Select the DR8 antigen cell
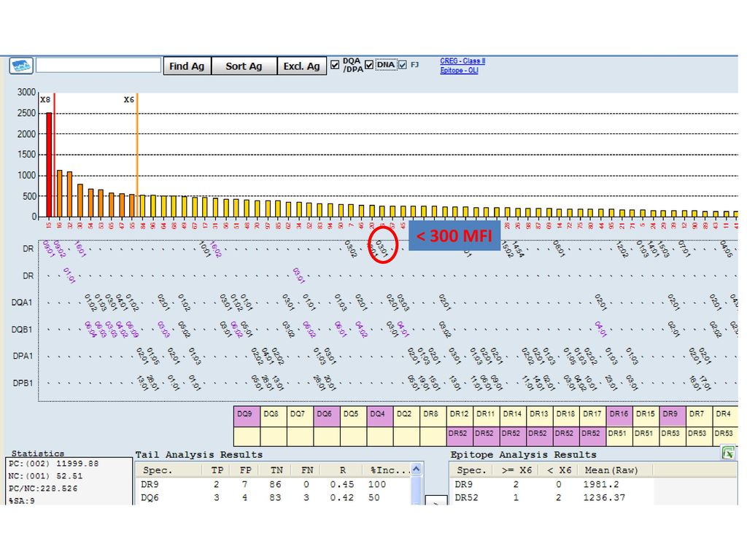This screenshot has width=747, height=560. (433, 416)
